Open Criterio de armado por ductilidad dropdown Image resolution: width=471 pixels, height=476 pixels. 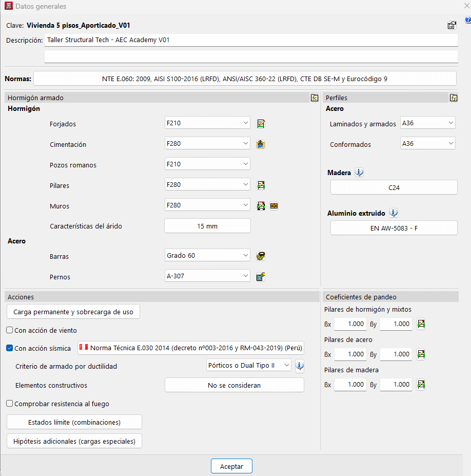249,365
